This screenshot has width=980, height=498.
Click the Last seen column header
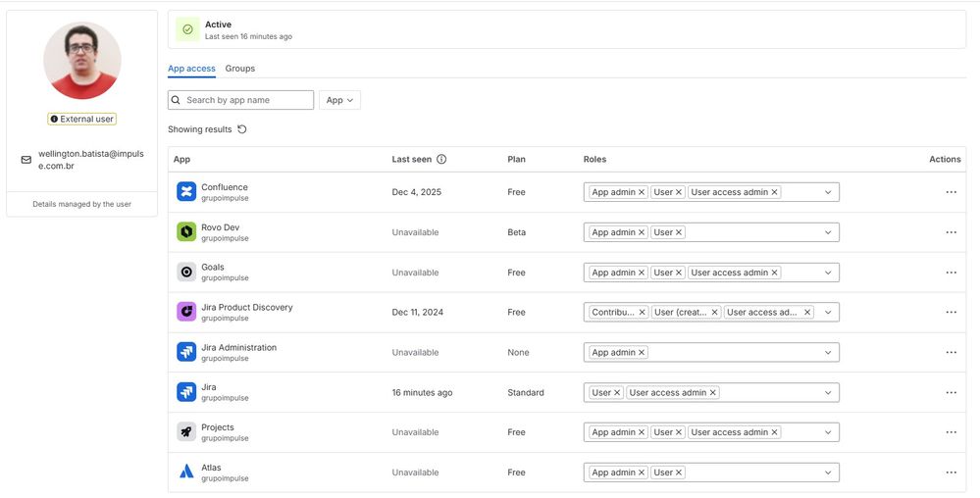(x=412, y=160)
